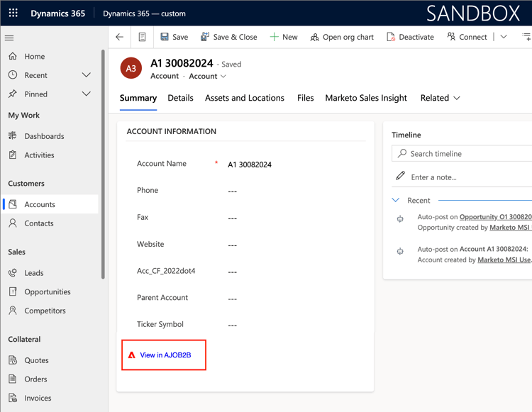Deactivate the account

pyautogui.click(x=410, y=37)
